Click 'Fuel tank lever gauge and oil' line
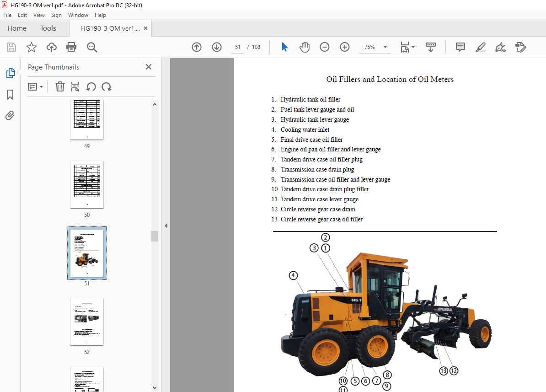The width and height of the screenshot is (546, 392). click(313, 109)
